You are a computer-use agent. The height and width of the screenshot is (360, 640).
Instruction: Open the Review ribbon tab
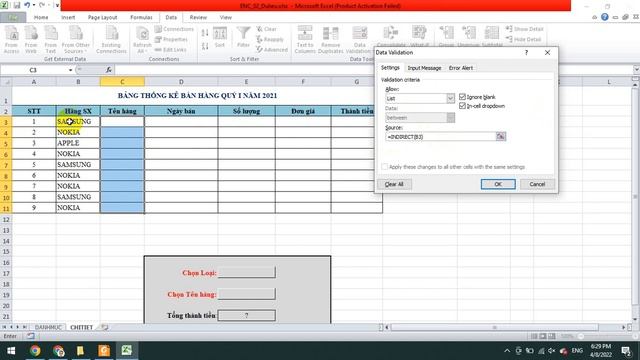198,18
